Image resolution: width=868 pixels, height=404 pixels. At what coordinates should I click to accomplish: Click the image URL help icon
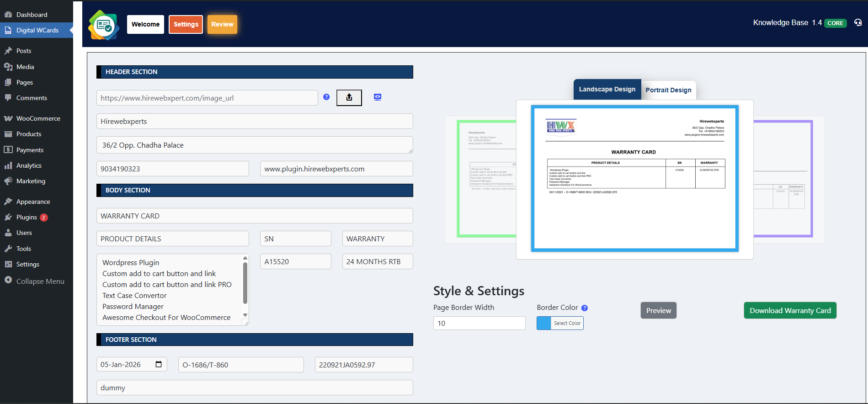[326, 97]
